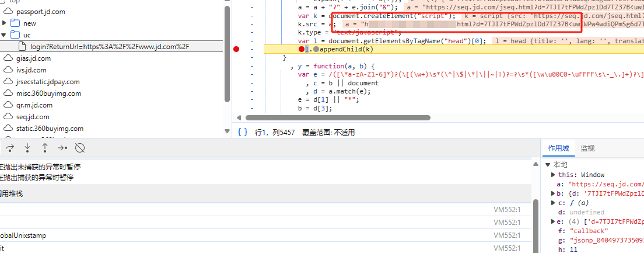Screen dimensions: 644x253
Task: Click the highlighted l.appendChild(k) code line
Action: tap(453, 49)
